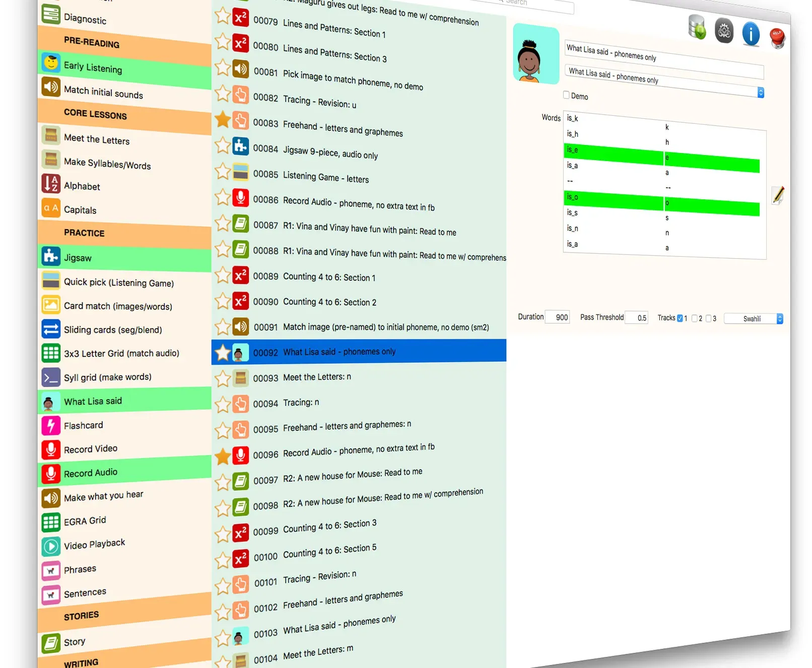812x668 pixels.
Task: Open lesson 00093 Meet the Letters: n
Action: pos(317,377)
